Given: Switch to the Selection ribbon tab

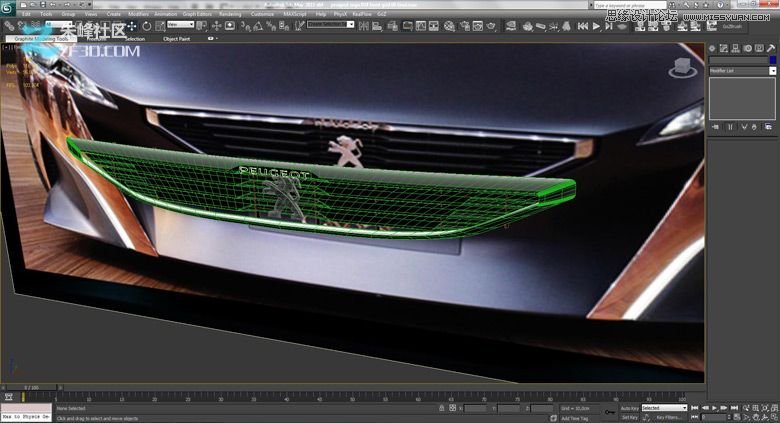Looking at the screenshot, I should [135, 38].
